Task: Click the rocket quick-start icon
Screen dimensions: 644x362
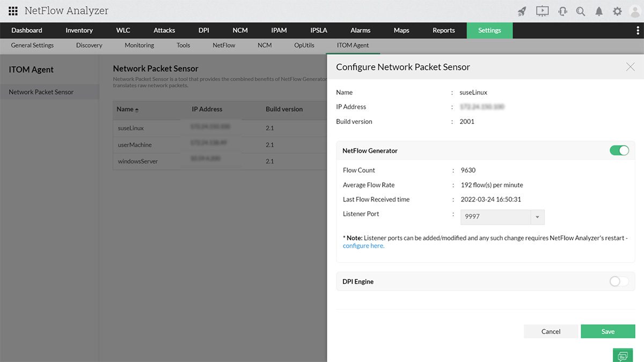Action: (x=522, y=11)
